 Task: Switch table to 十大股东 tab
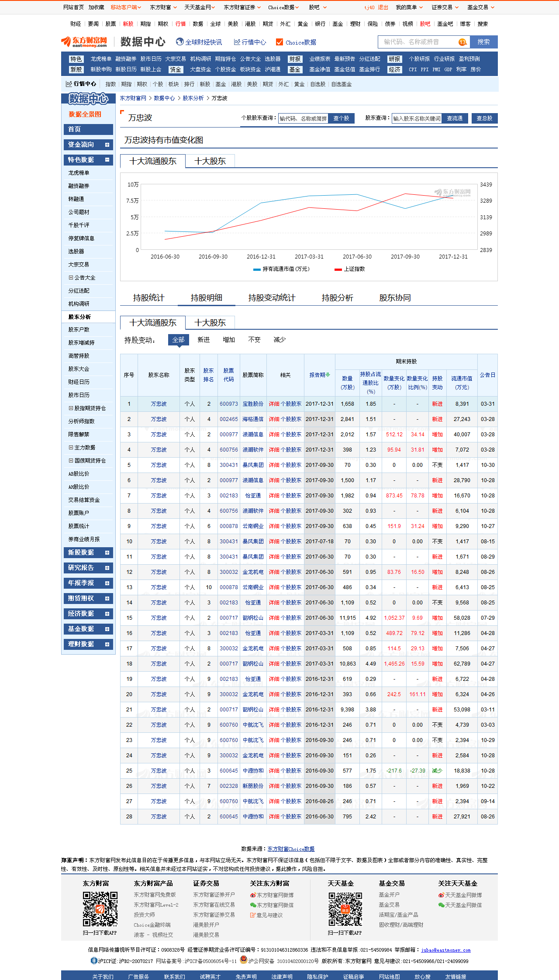click(210, 323)
